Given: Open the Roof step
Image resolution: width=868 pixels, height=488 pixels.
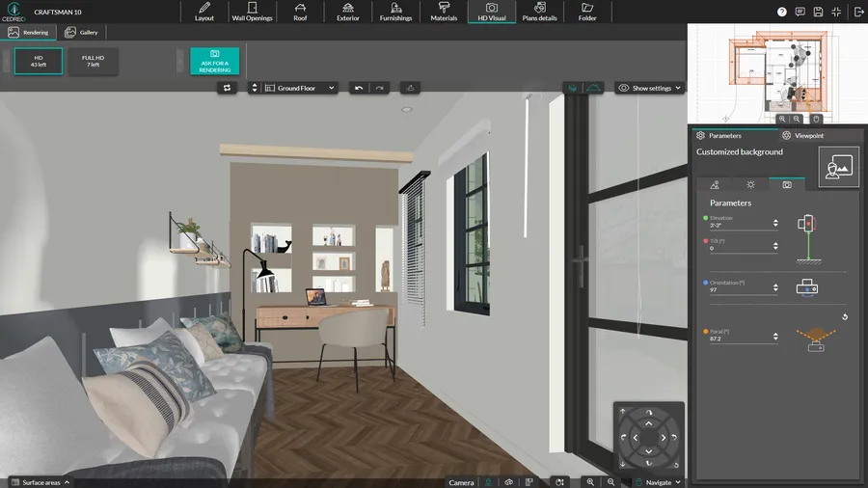Looking at the screenshot, I should pos(300,12).
